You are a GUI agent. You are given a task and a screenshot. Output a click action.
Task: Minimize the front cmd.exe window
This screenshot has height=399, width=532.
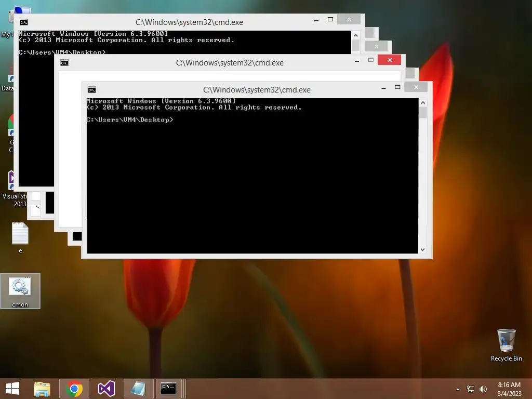click(x=383, y=87)
